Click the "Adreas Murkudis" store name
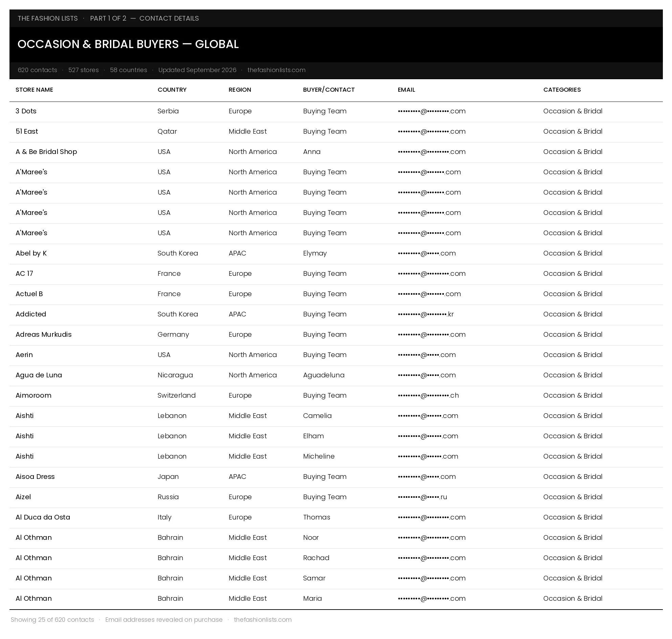Viewport: 672px width, 639px height. pos(44,334)
